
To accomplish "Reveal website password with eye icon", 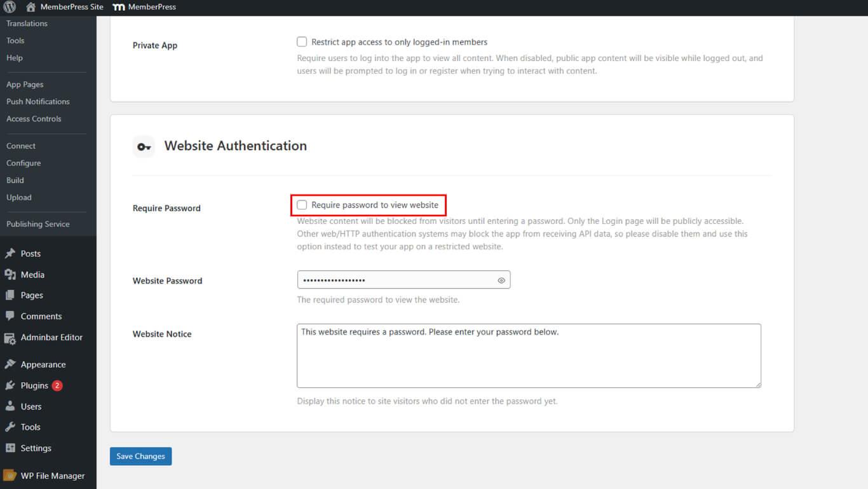I will point(501,280).
